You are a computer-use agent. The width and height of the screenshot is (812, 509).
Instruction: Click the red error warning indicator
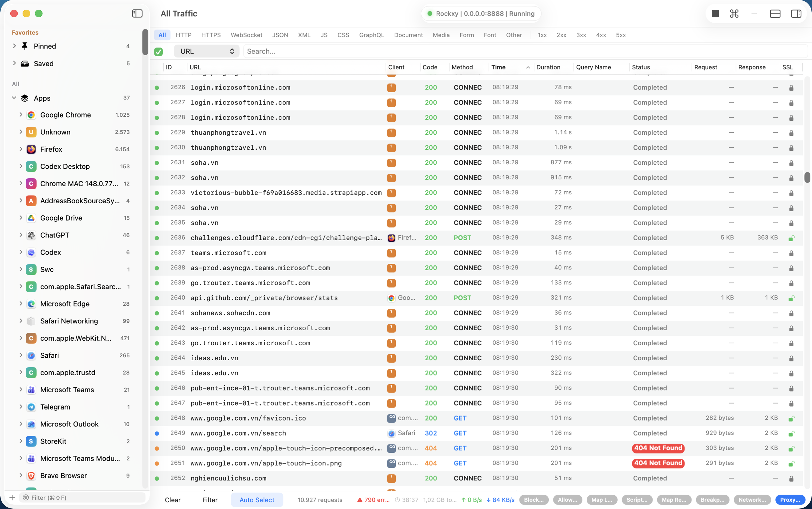[x=373, y=500]
